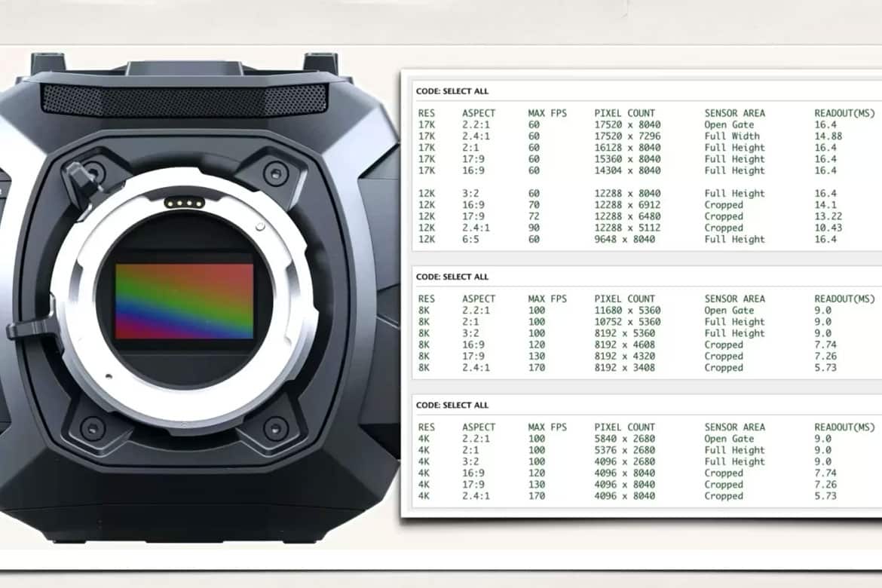The image size is (882, 588).
Task: Click "Cropped" in the 12K 16:9 row
Action: [724, 205]
